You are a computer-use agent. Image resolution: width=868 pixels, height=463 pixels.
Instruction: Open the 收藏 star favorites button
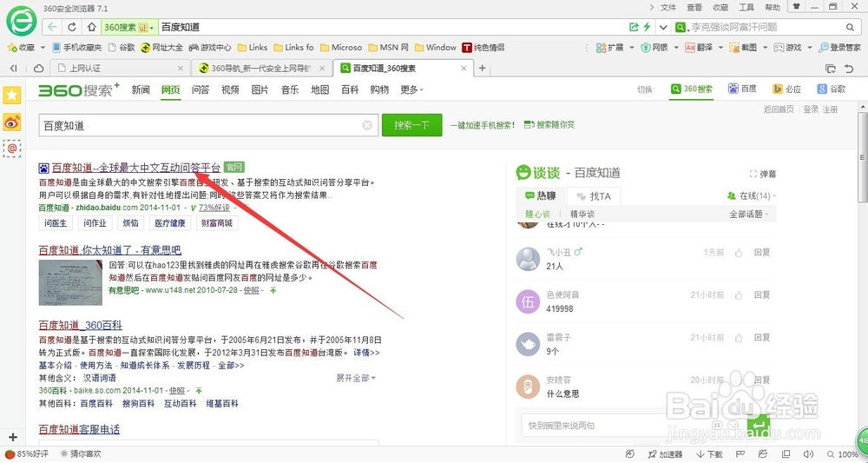coord(21,48)
